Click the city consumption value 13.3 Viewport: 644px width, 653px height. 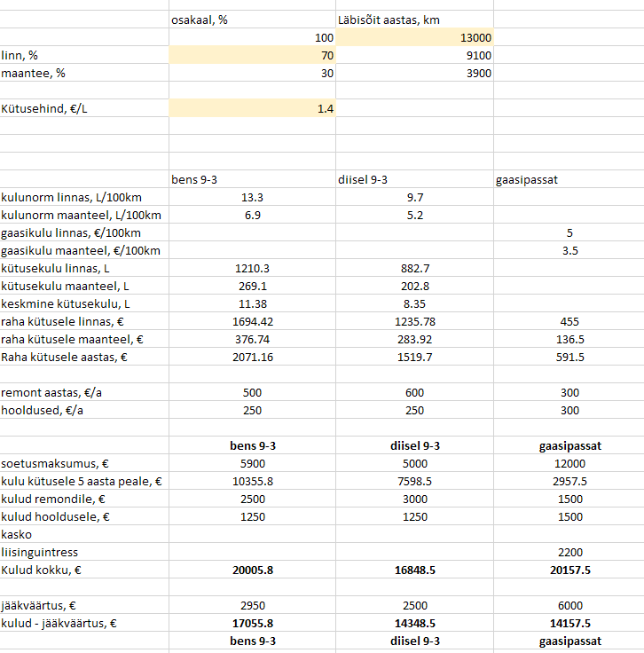[x=252, y=197]
